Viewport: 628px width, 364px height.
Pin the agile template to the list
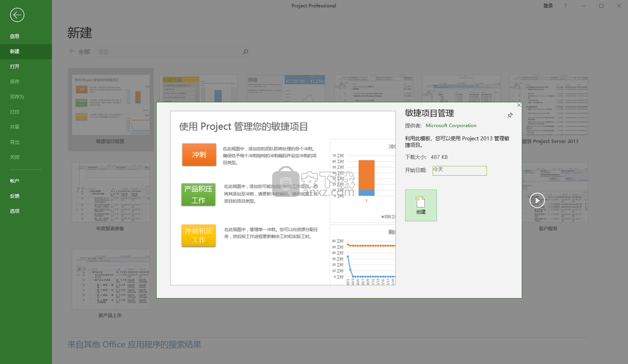510,115
